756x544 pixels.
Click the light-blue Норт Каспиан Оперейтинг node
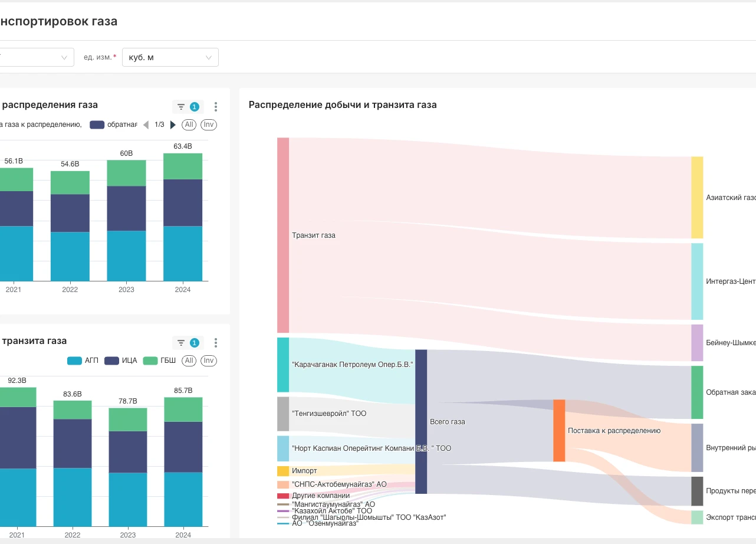pos(283,448)
